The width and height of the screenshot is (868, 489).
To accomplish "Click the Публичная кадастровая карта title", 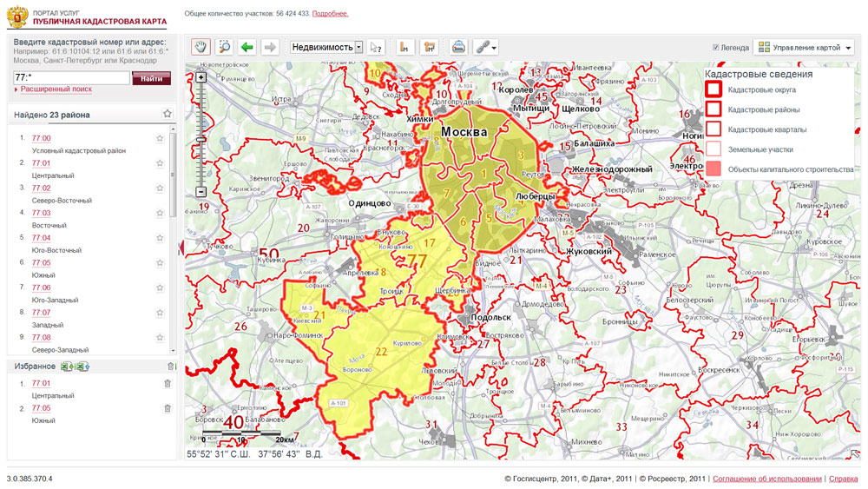I will click(x=100, y=22).
